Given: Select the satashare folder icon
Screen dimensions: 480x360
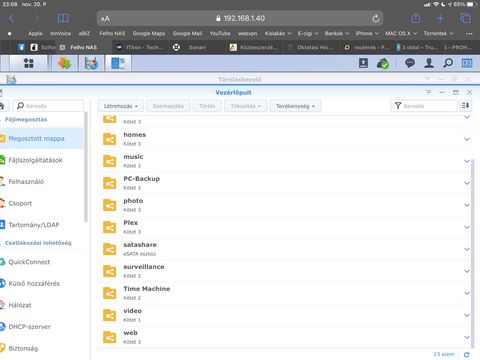Looking at the screenshot, I should pos(109,249).
